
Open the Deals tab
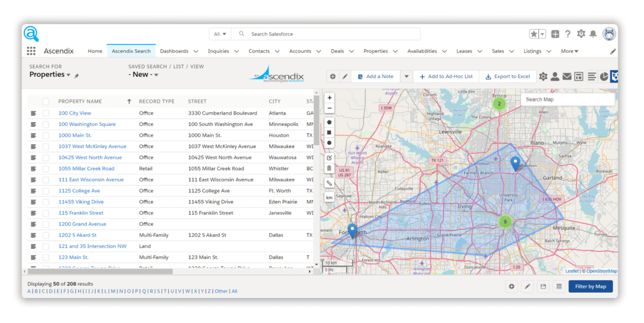pos(337,52)
